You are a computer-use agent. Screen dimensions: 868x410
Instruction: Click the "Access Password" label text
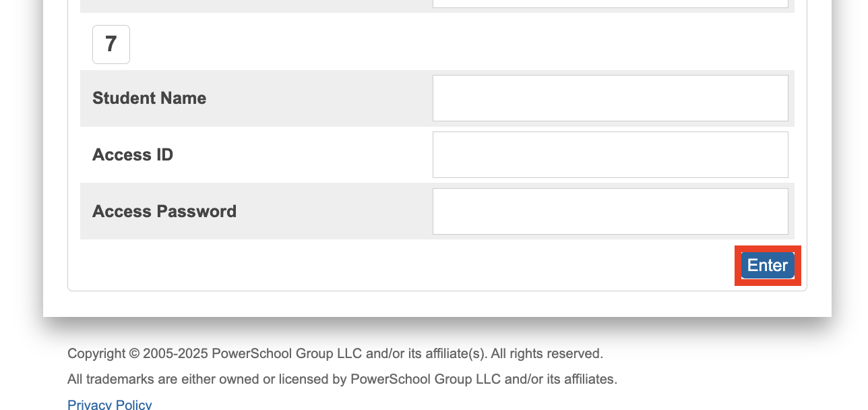click(x=164, y=212)
